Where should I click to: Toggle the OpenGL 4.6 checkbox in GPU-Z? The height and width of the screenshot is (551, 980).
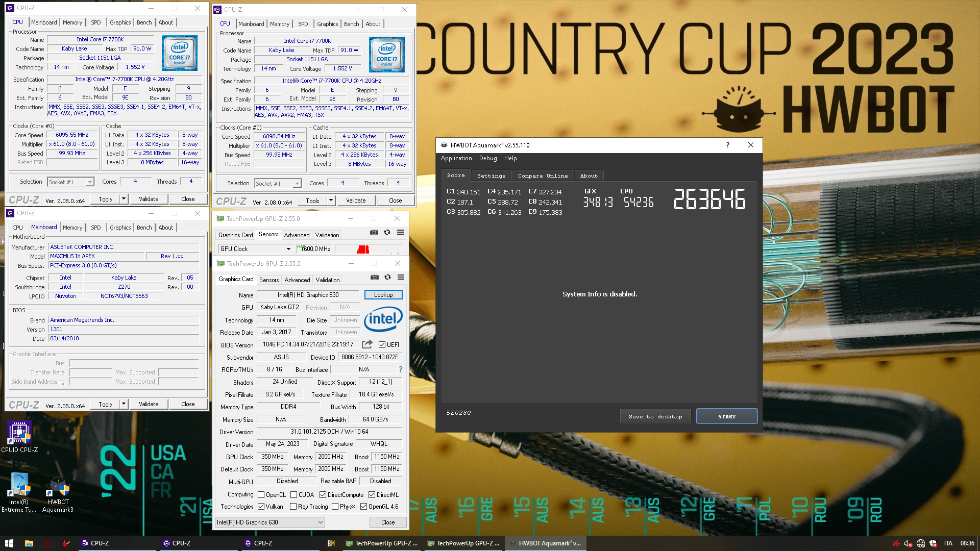coord(364,506)
